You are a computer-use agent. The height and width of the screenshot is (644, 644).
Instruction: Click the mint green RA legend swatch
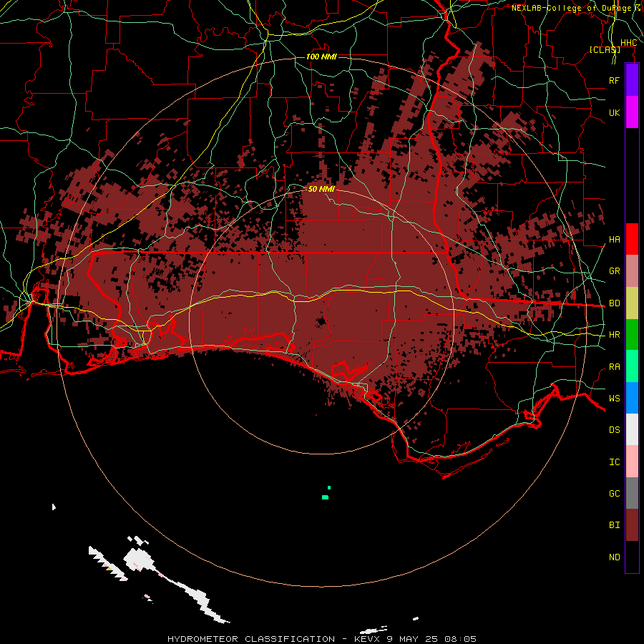click(x=632, y=366)
